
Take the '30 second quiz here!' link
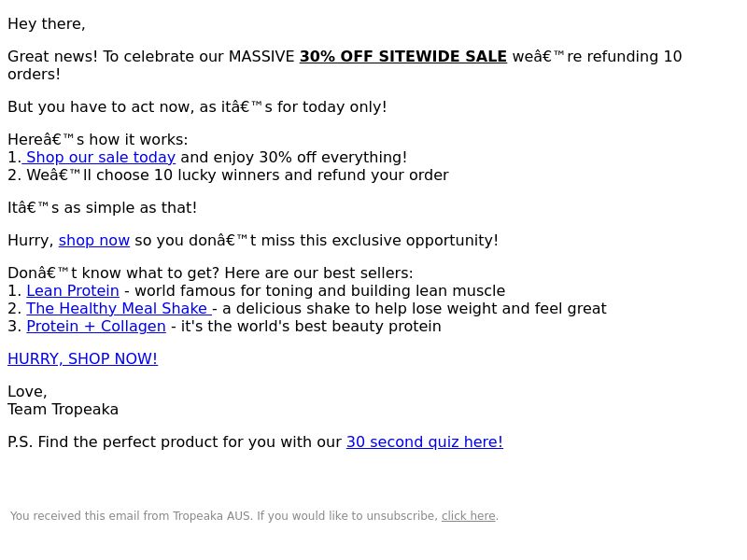(425, 441)
